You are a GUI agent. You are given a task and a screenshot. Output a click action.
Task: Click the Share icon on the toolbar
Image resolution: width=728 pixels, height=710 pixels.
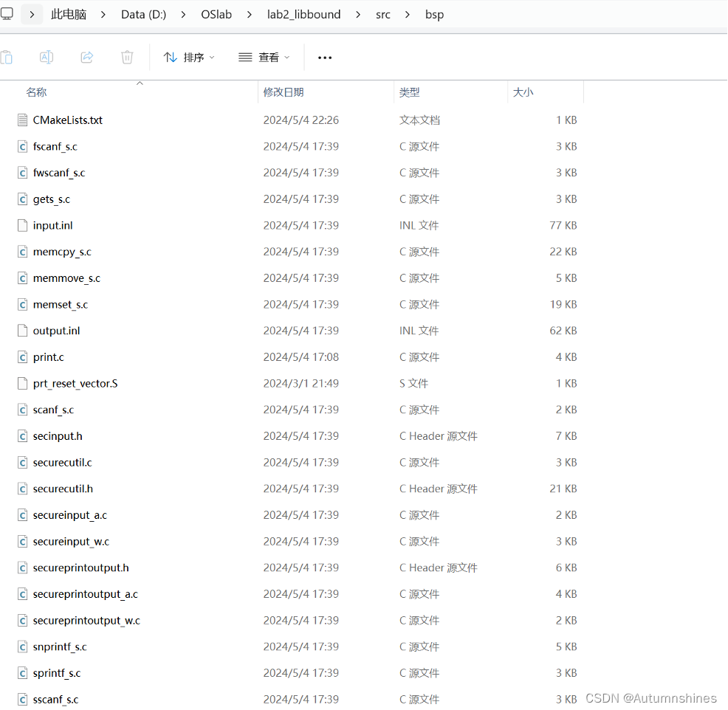86,57
